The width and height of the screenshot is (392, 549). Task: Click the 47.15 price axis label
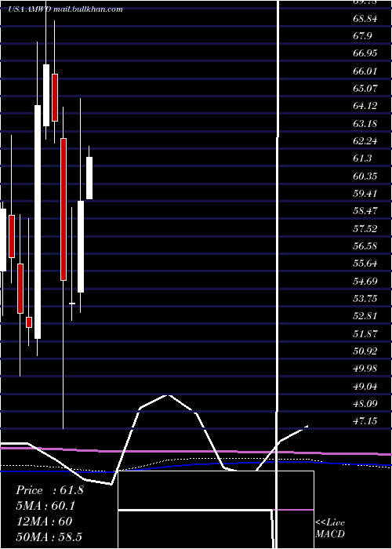click(x=365, y=421)
